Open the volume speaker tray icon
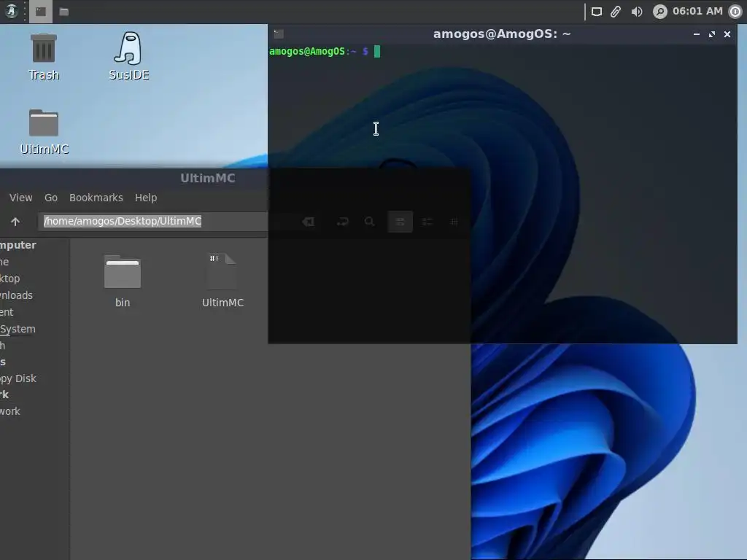Screen dimensions: 747x560 coord(636,12)
